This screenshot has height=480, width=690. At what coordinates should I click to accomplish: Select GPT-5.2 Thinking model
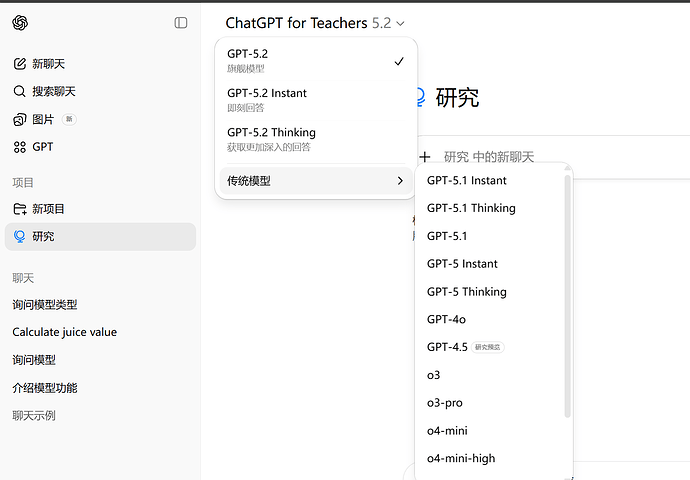click(x=316, y=139)
